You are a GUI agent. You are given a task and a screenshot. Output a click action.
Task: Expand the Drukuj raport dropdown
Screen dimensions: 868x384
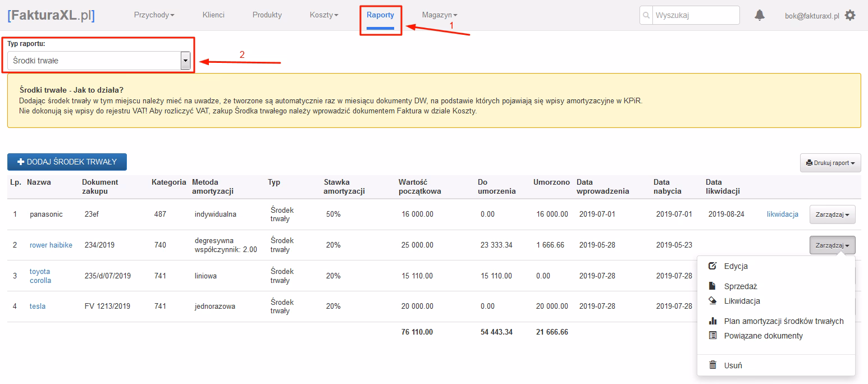830,163
